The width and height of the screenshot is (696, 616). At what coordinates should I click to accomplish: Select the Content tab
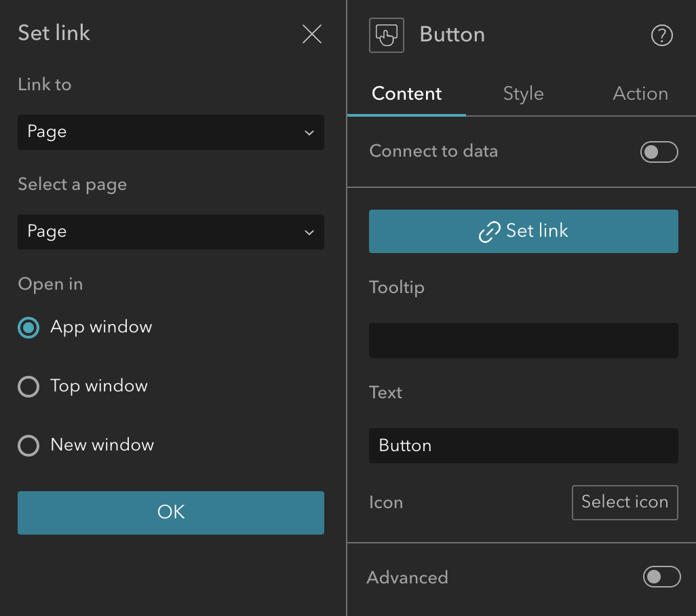[406, 94]
